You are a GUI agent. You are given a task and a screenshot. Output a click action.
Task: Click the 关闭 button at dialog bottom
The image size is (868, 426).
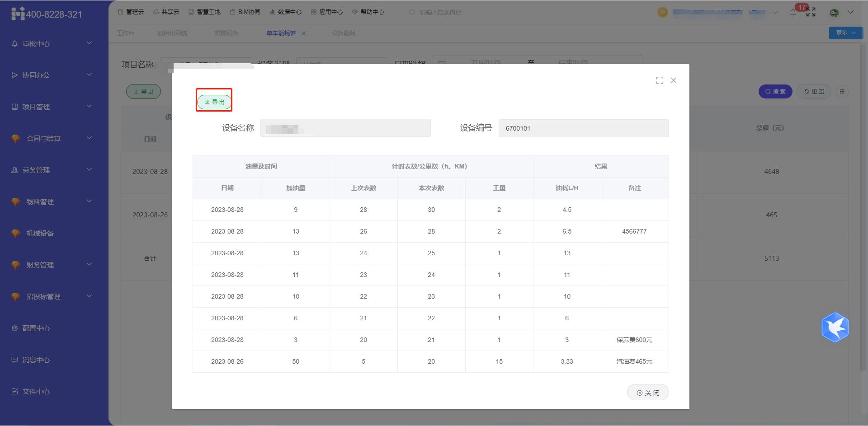(648, 393)
